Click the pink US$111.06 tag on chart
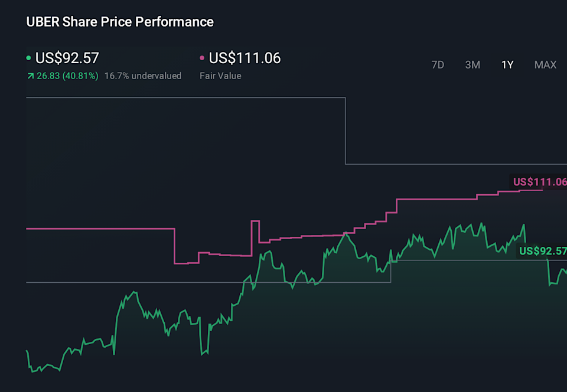The height and width of the screenshot is (392, 567). 539,182
